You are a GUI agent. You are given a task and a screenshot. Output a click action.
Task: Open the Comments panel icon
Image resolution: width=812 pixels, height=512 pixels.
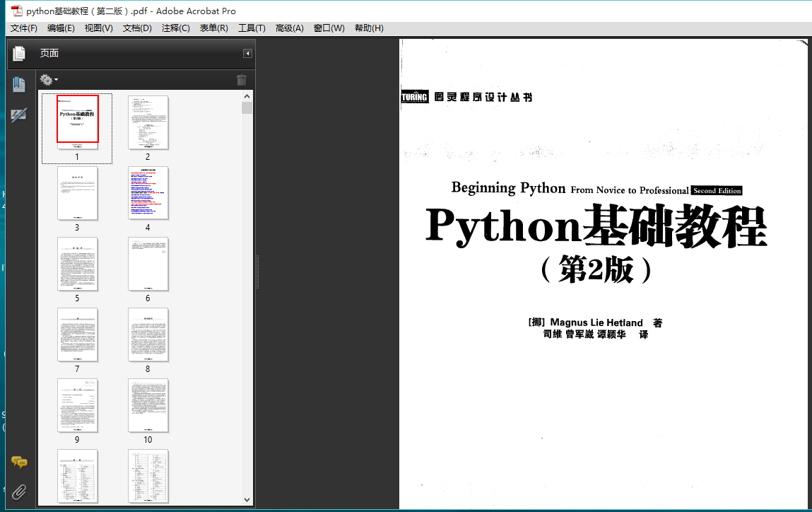tap(19, 462)
